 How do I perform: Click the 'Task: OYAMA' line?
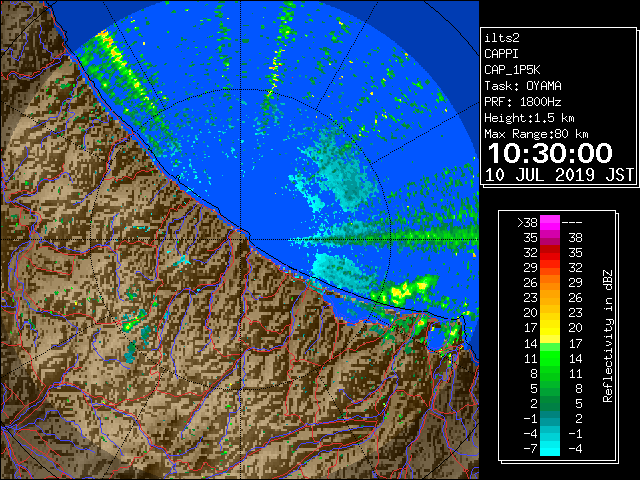[523, 86]
